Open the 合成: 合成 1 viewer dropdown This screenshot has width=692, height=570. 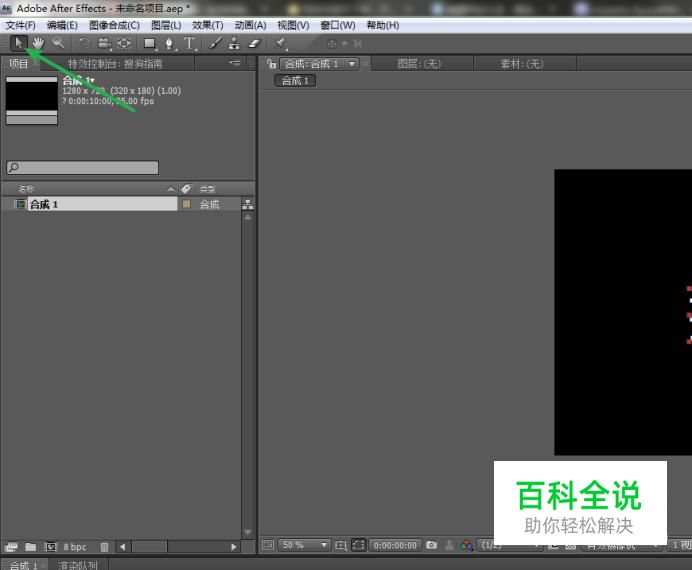coord(319,64)
